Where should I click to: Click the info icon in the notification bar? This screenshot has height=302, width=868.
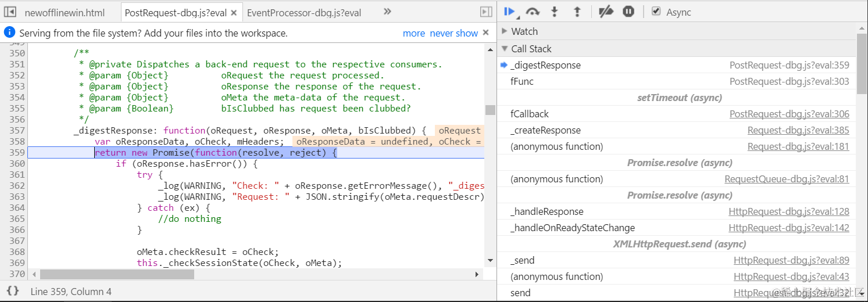point(9,33)
